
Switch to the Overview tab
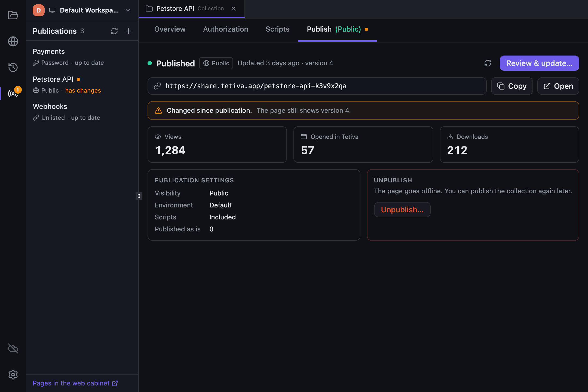click(170, 29)
